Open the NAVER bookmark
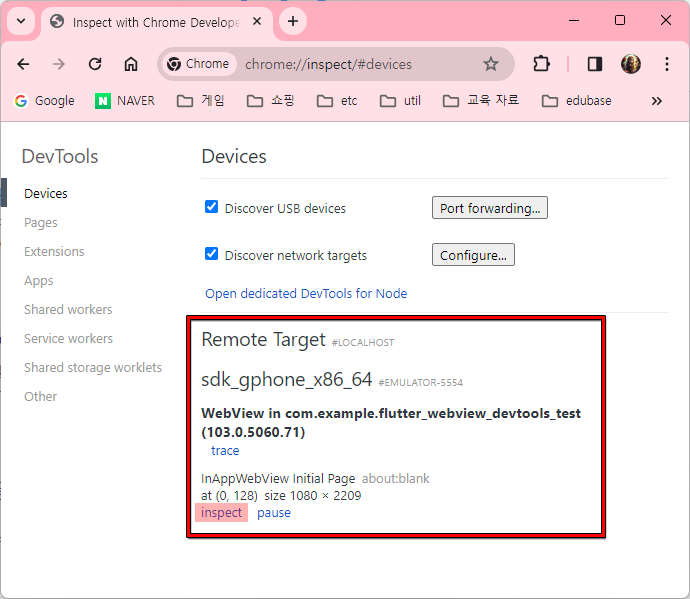Image resolution: width=690 pixels, height=599 pixels. pyautogui.click(x=125, y=101)
